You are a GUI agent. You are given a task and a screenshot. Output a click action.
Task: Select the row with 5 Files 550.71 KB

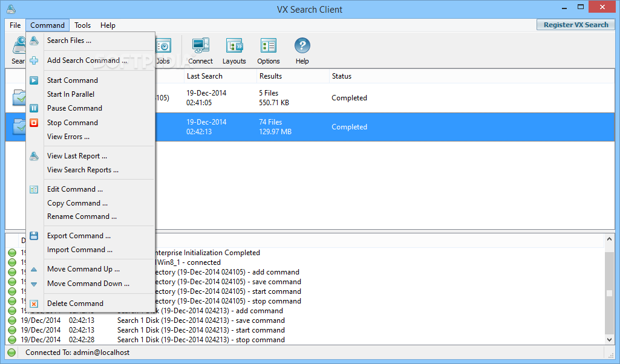[310, 98]
